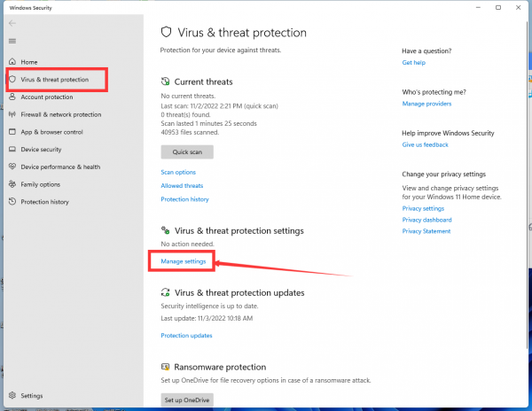The height and width of the screenshot is (411, 532).
Task: Click the App & browser control window icon
Action: point(12,132)
